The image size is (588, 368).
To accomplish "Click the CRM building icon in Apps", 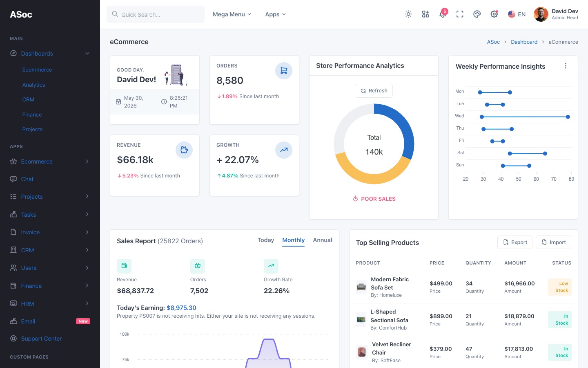I will 13,250.
